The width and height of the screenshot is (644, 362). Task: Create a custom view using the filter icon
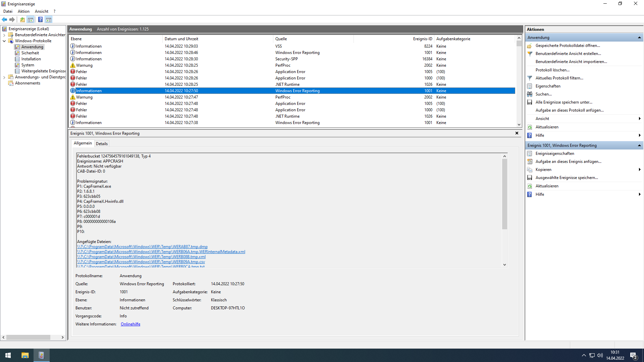(530, 54)
